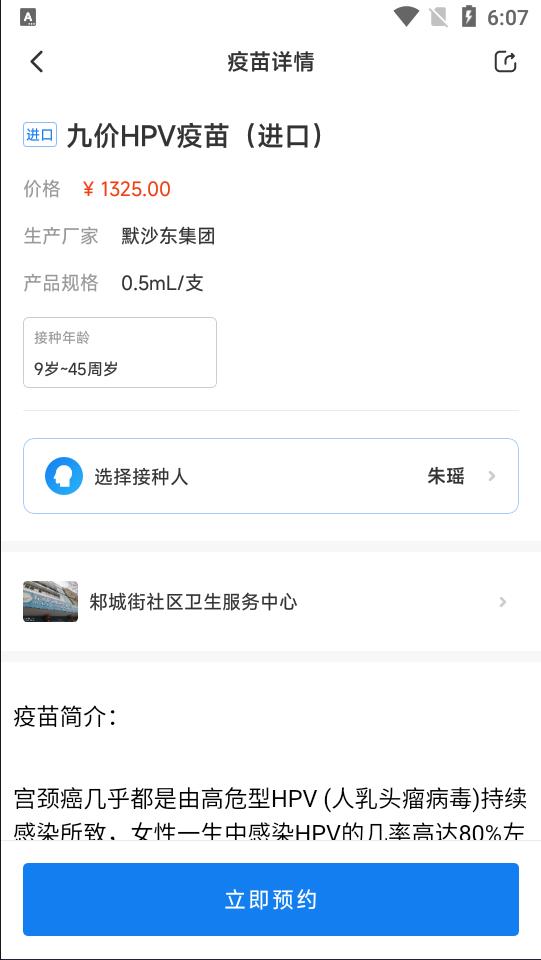Open the 郏城街社区卫生服务中心 clinic entry
Image resolution: width=541 pixels, height=960 pixels.
click(x=270, y=602)
